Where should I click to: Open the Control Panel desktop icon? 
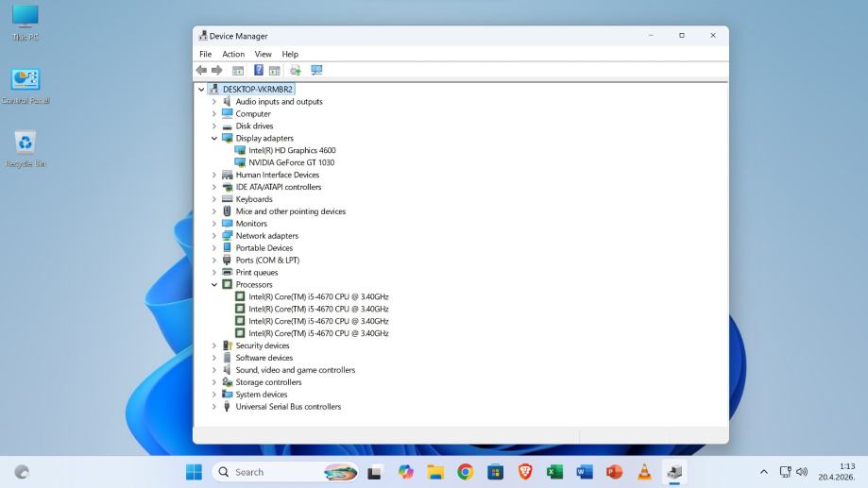[26, 87]
